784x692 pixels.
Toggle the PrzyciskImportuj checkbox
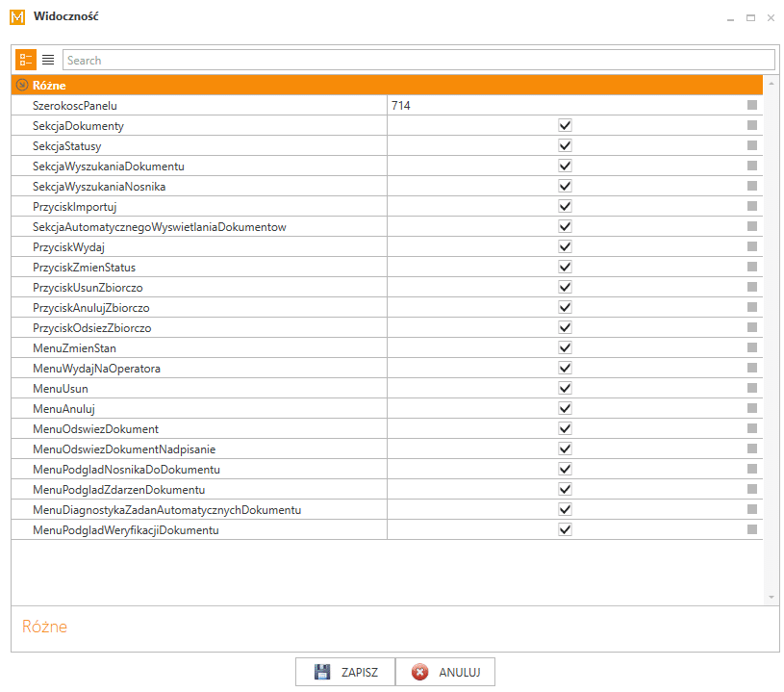[x=565, y=206]
